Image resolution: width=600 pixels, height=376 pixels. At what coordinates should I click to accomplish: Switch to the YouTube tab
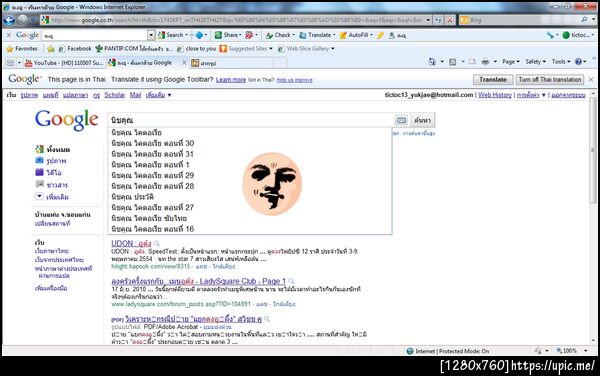point(64,63)
